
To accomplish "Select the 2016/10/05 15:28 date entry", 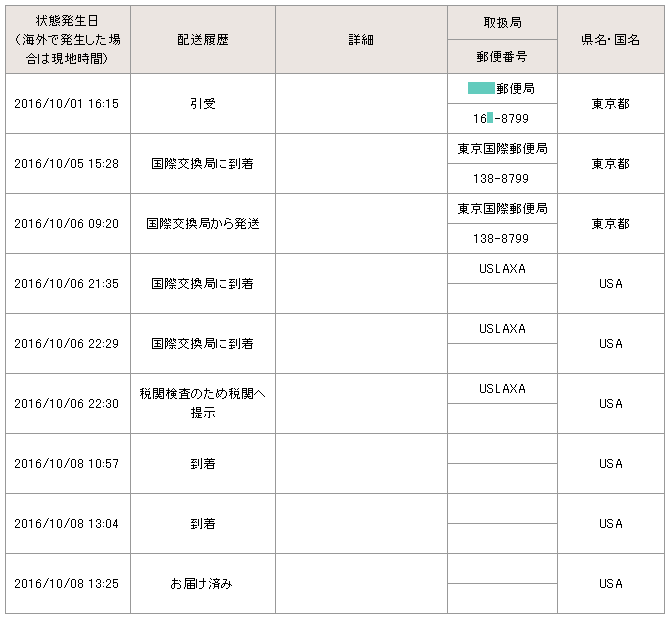I will [x=67, y=163].
